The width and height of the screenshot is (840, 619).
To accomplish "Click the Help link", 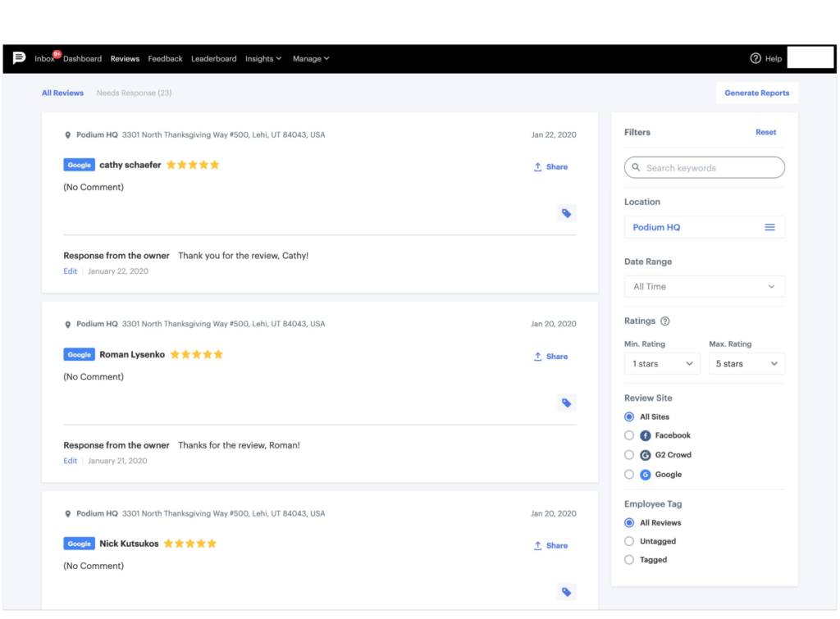I will (773, 59).
